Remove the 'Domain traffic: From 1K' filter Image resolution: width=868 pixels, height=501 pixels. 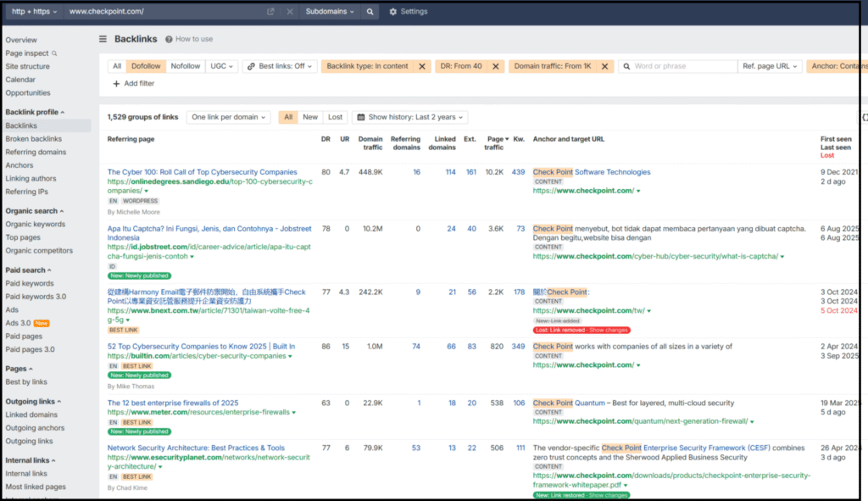(604, 66)
